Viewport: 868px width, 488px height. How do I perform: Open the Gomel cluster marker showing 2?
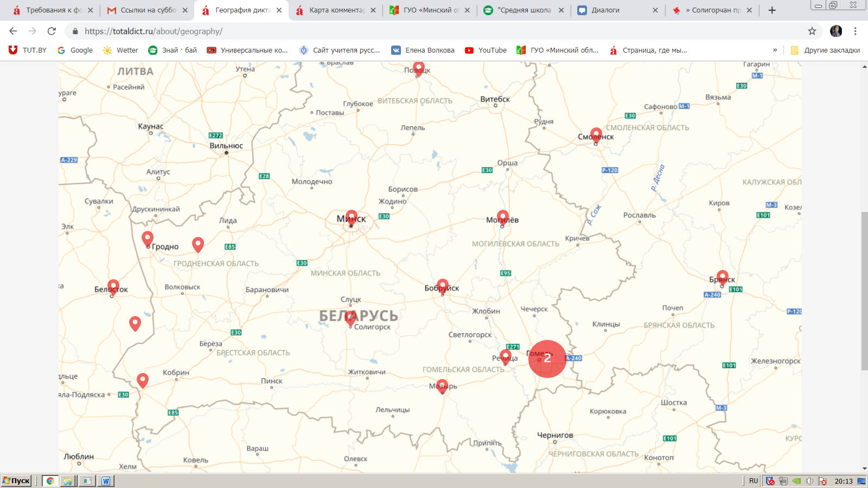coord(547,358)
